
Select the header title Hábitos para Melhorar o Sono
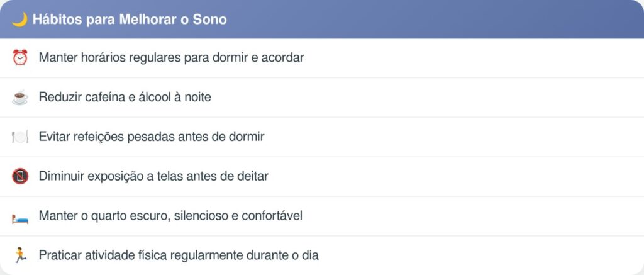tap(130, 20)
